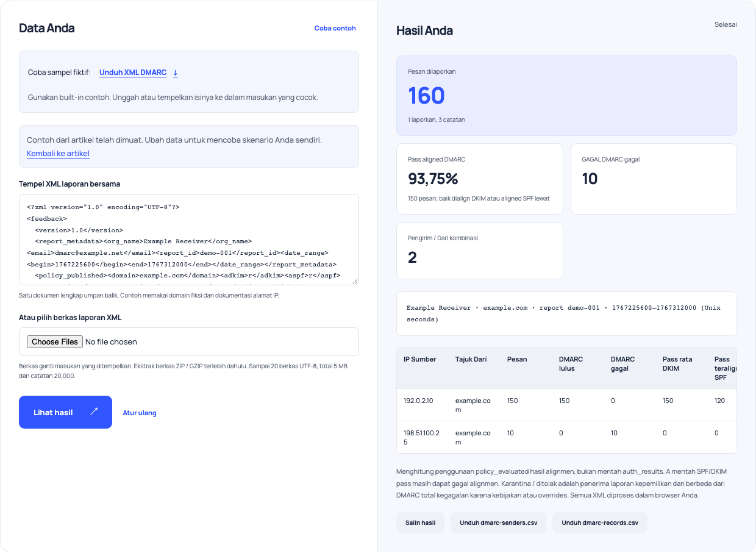This screenshot has height=553, width=756.
Task: Click the report summary line starting Example Receiver
Action: (x=566, y=313)
